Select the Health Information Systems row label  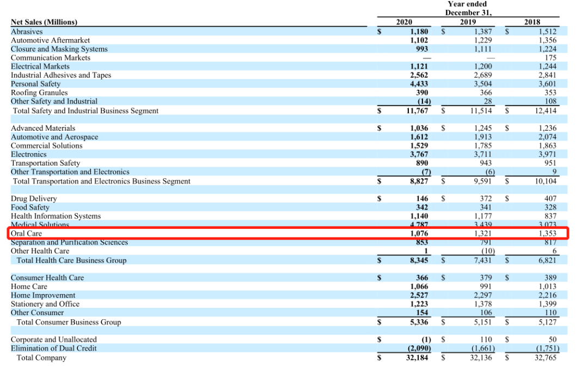(x=56, y=216)
